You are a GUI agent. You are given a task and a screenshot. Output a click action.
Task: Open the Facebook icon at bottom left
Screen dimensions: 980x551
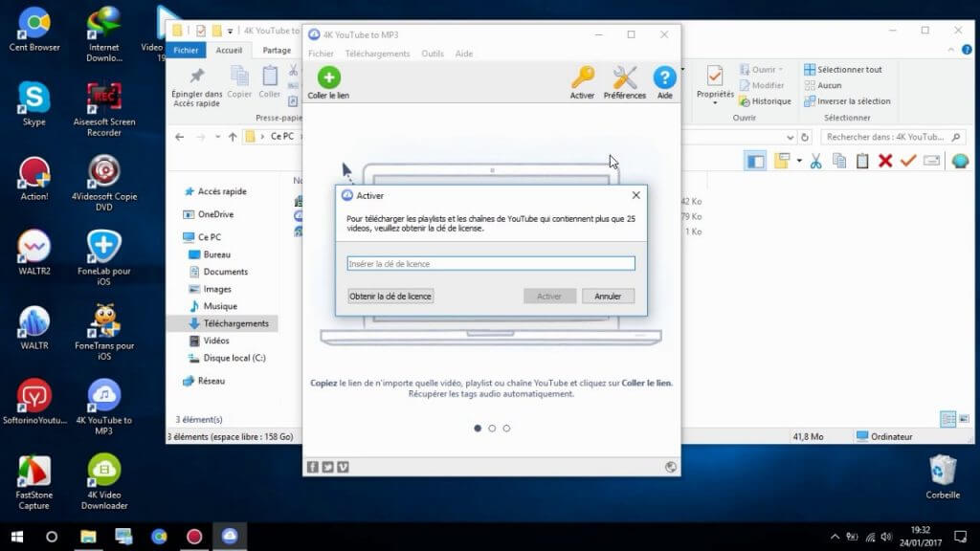(x=313, y=467)
